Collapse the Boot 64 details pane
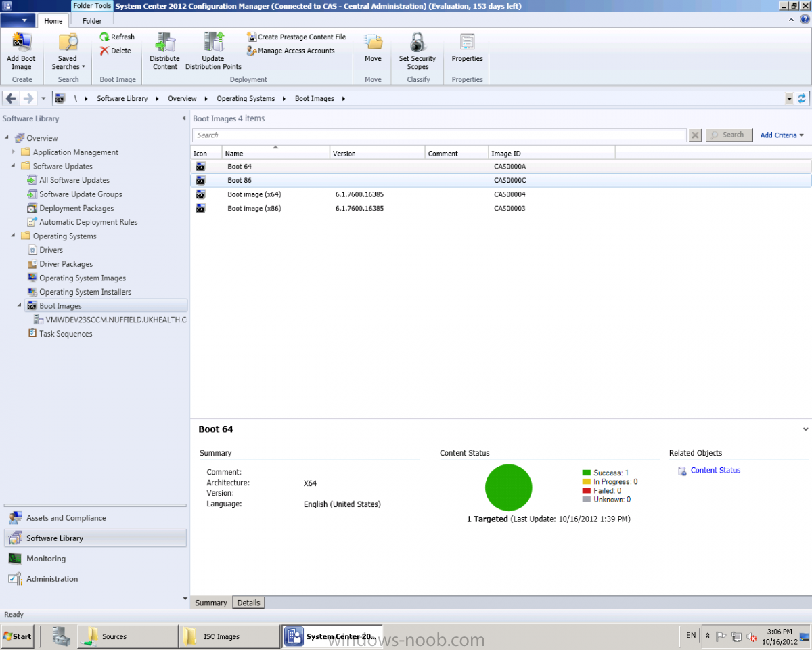This screenshot has width=812, height=650. (805, 429)
